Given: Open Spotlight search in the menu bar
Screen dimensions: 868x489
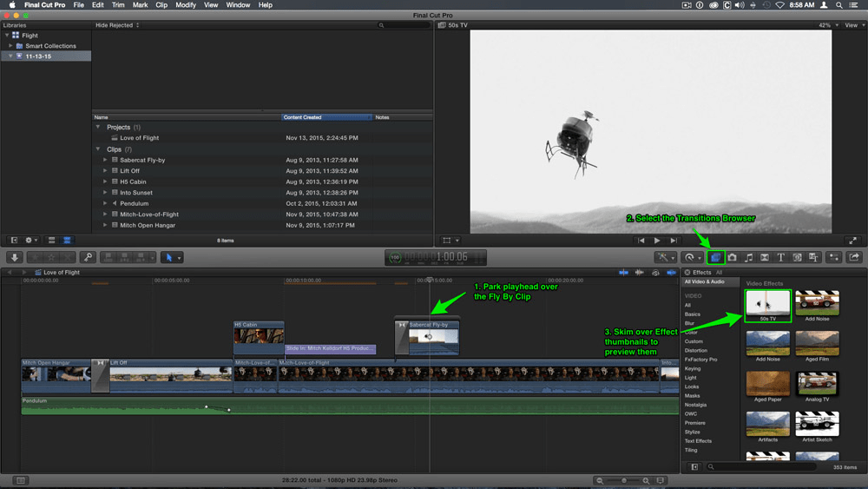Looking at the screenshot, I should tap(839, 5).
